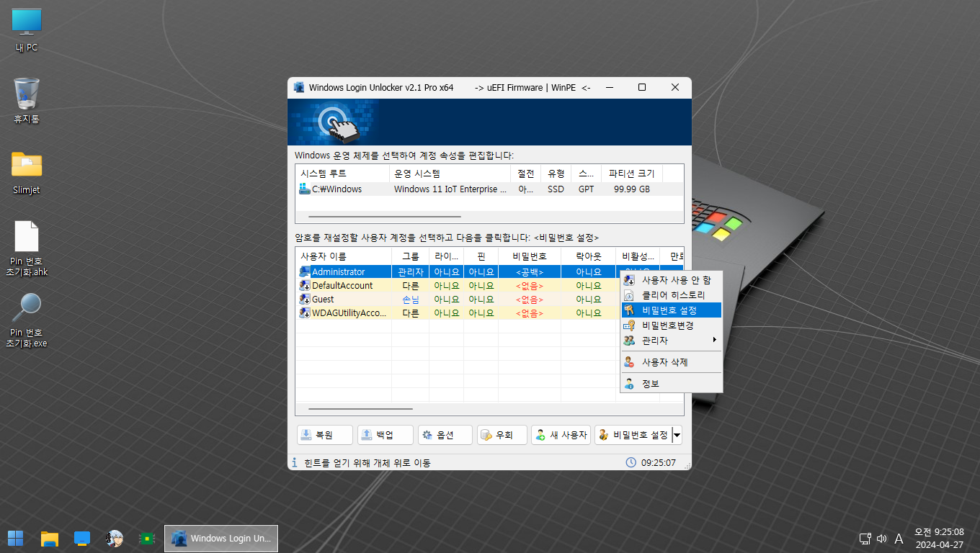Click the GPT cell
This screenshot has width=980, height=553.
[586, 189]
